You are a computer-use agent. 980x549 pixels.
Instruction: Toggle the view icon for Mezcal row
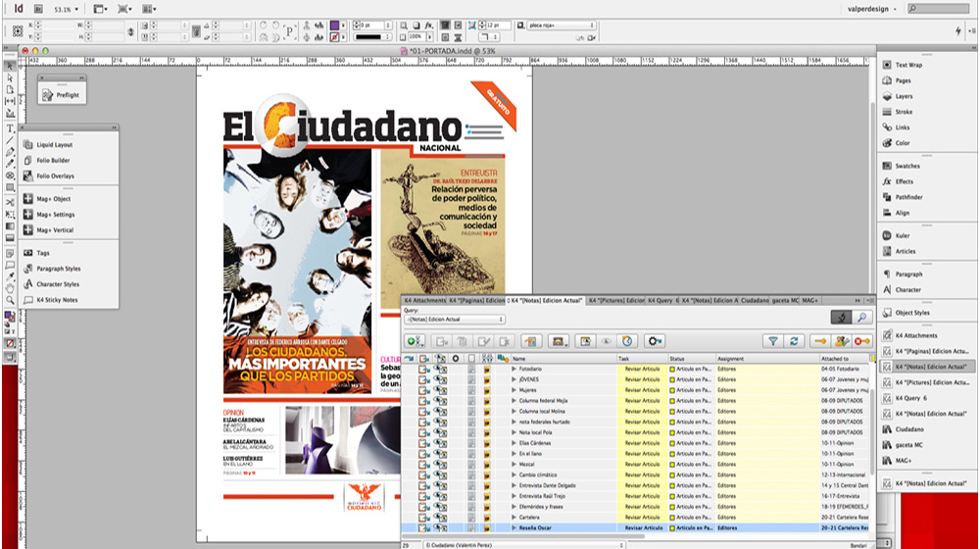pos(440,465)
